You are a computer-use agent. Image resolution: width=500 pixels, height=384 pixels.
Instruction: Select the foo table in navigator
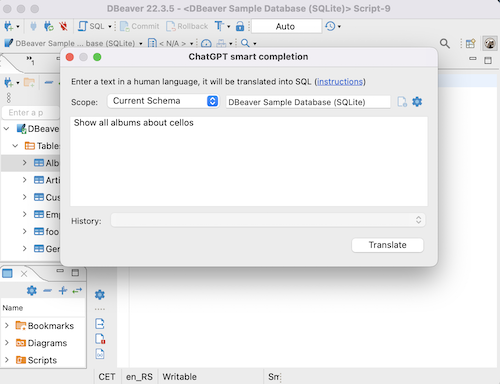tap(47, 231)
